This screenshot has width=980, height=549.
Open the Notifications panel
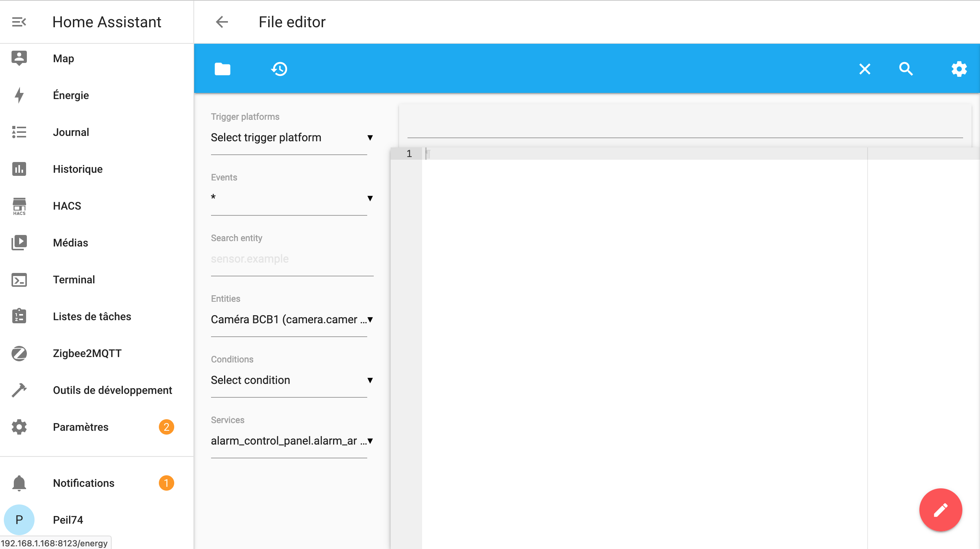pos(84,483)
